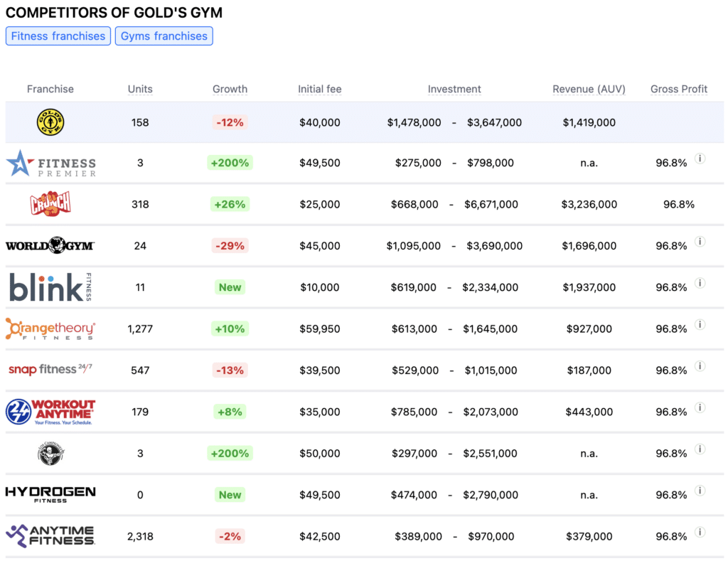728x566 pixels.
Task: Show gross profit info for Workout Anytime
Action: pyautogui.click(x=700, y=407)
